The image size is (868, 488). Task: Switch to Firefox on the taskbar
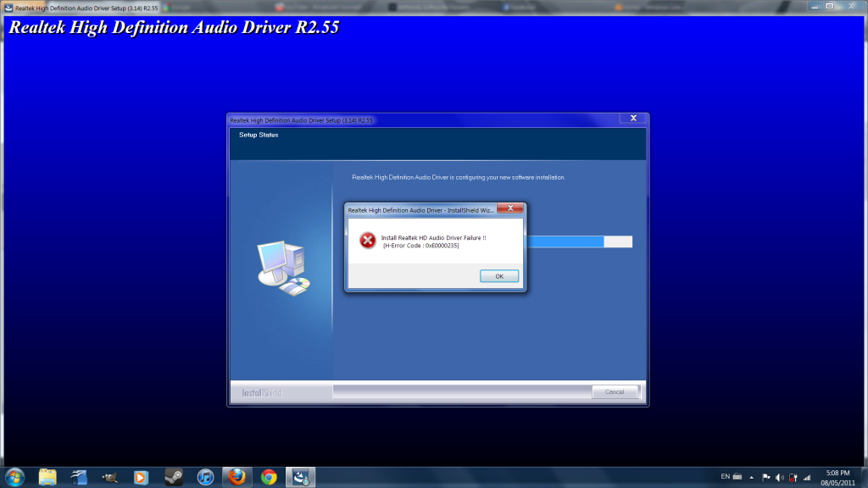(x=237, y=477)
